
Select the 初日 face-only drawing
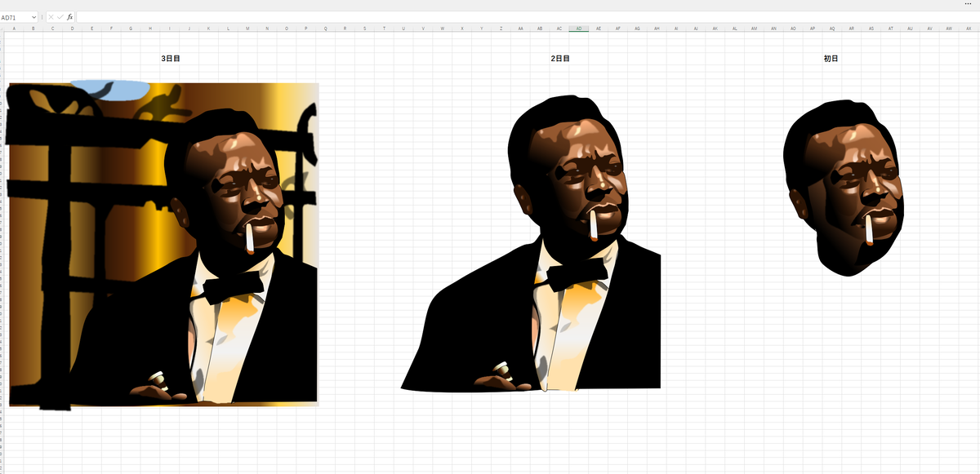[844, 189]
